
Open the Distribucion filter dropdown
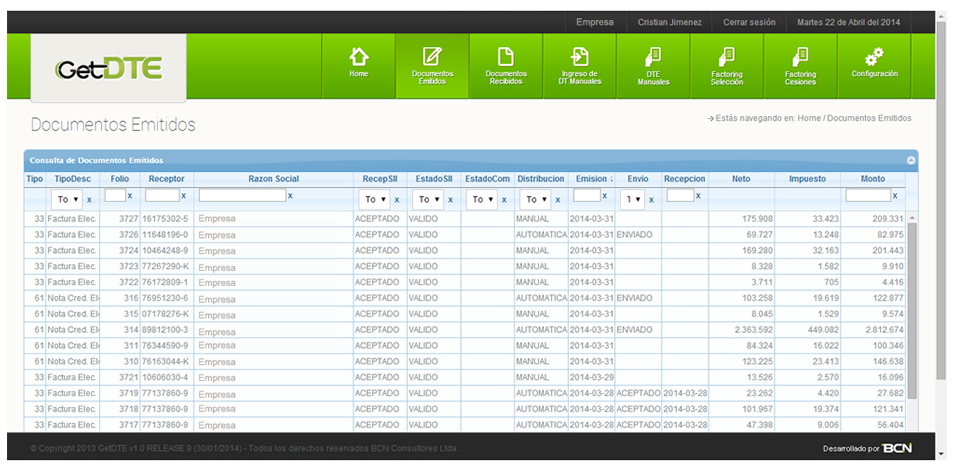[x=535, y=200]
